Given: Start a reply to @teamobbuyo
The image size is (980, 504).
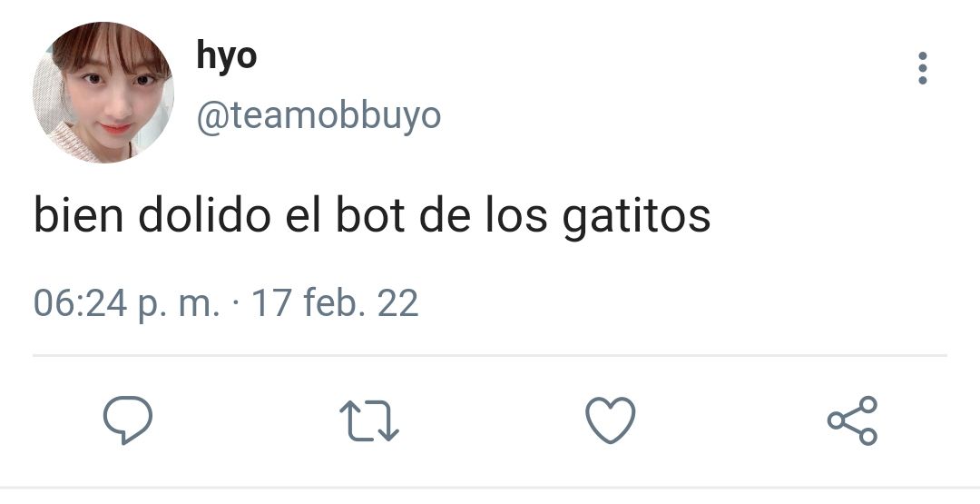Looking at the screenshot, I should click(x=128, y=420).
